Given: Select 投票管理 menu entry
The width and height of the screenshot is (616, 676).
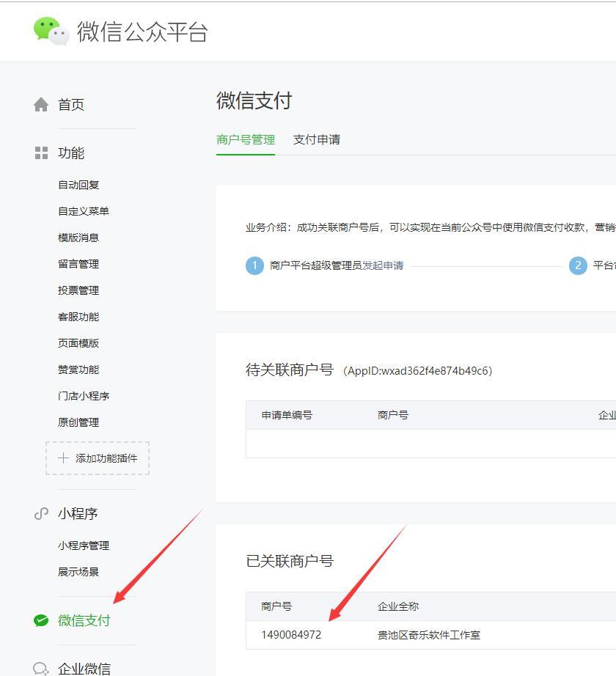Looking at the screenshot, I should pos(78,290).
